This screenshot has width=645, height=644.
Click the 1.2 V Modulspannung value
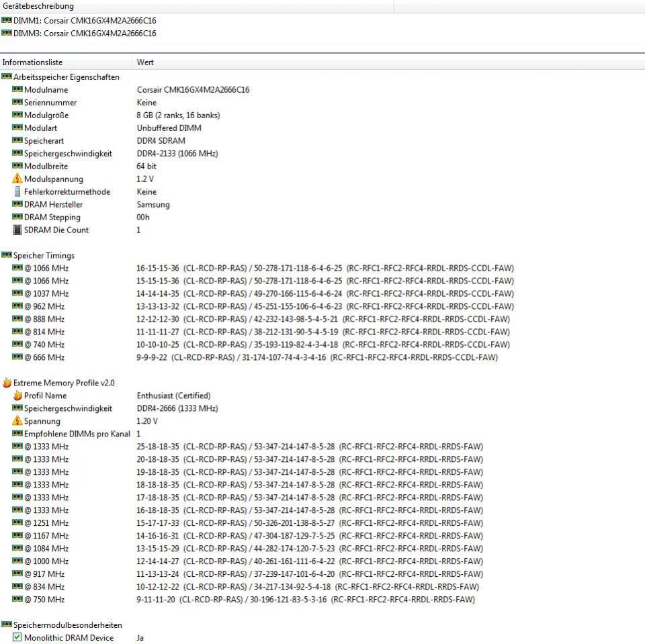(x=145, y=179)
